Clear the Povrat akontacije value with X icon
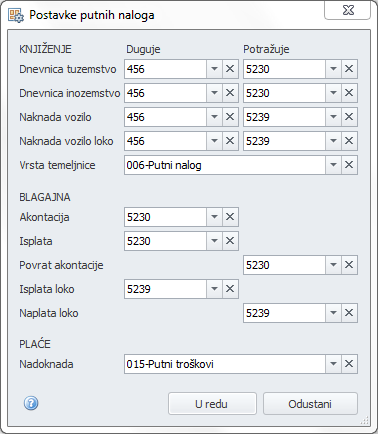The width and height of the screenshot is (378, 434). (349, 265)
